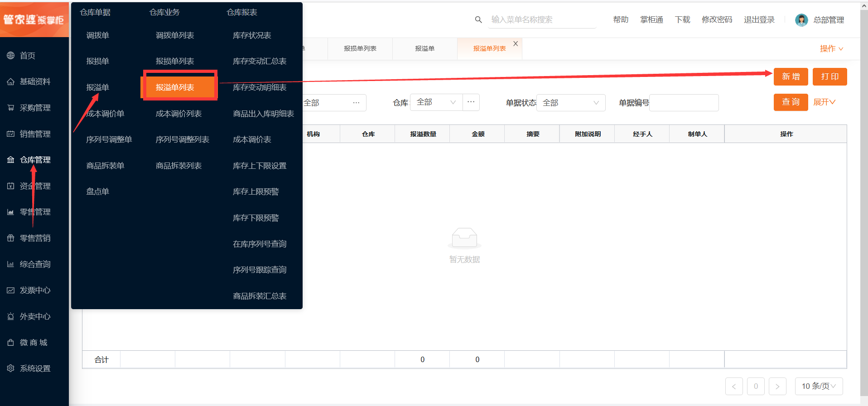Open the 10 条/页 page size dropdown

click(x=819, y=386)
